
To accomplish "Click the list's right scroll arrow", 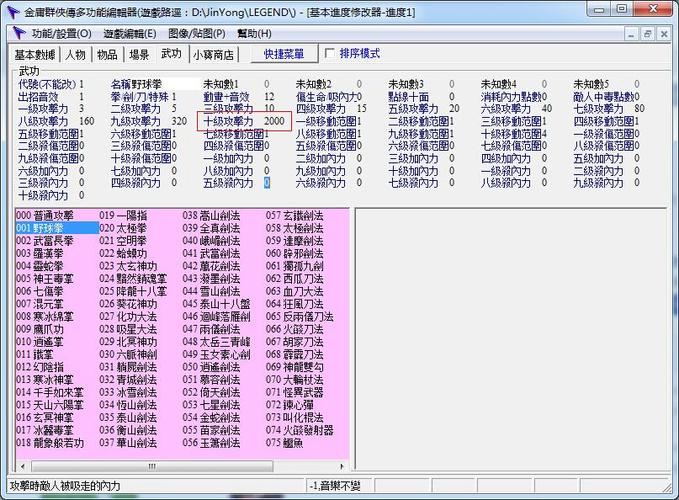I will [x=342, y=467].
